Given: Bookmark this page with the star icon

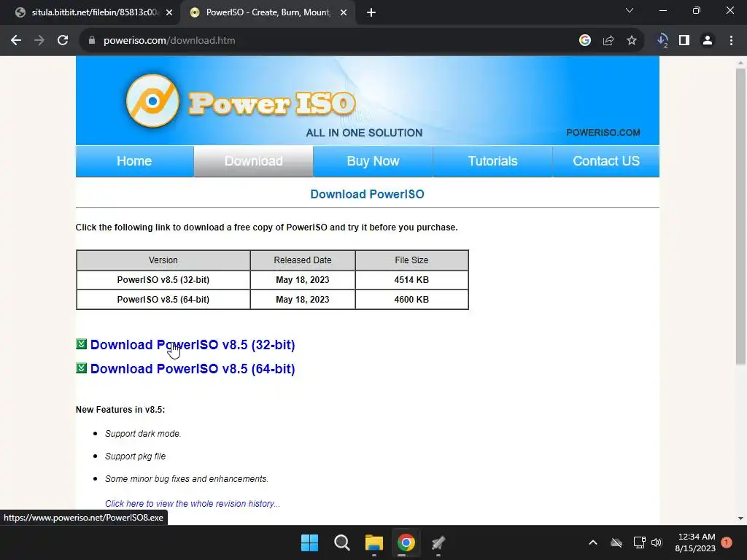Looking at the screenshot, I should coord(632,41).
